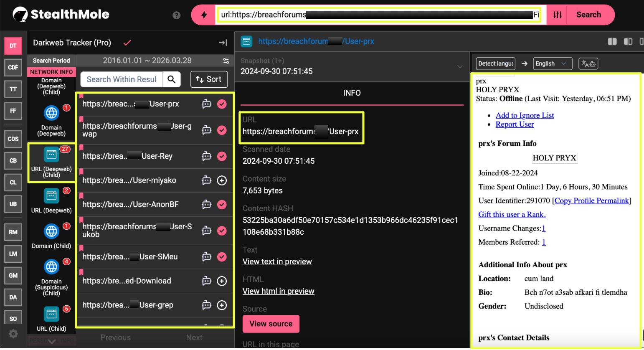Click the View source button
This screenshot has width=644, height=350.
(x=271, y=324)
